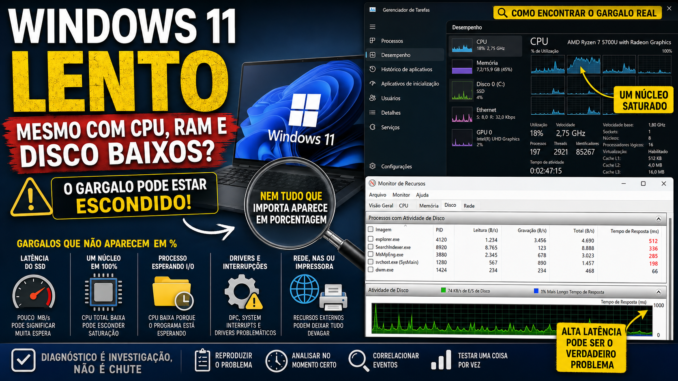Select the Disco tab in Monitor de Recursos
Image resolution: width=678 pixels, height=381 pixels.
[450, 205]
